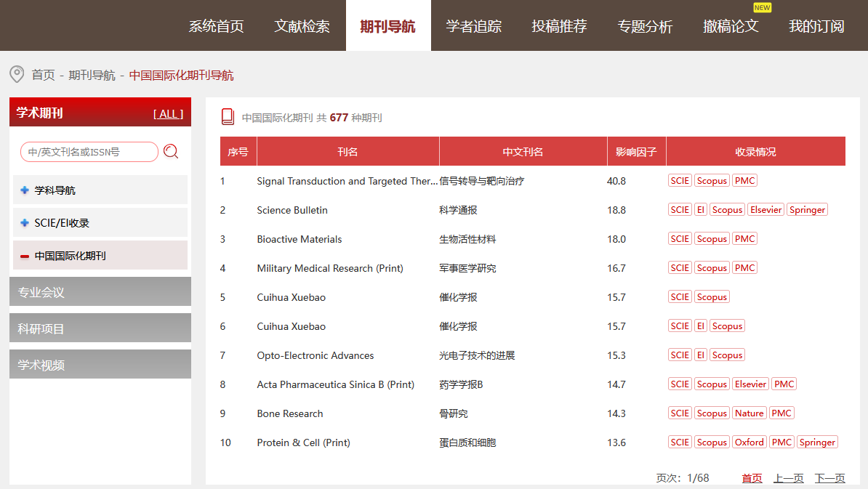
Task: Expand SCIE/EI收录 with the plus icon
Action: (25, 223)
